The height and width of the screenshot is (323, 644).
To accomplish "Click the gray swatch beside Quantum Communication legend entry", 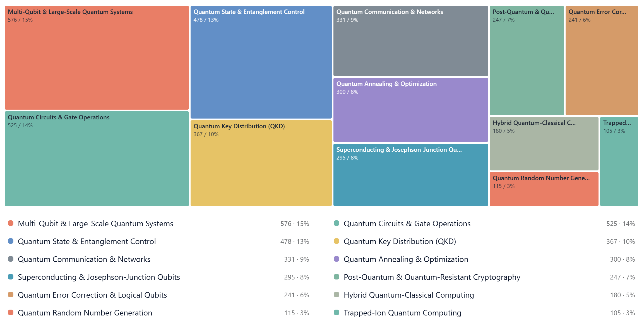I will tap(11, 259).
